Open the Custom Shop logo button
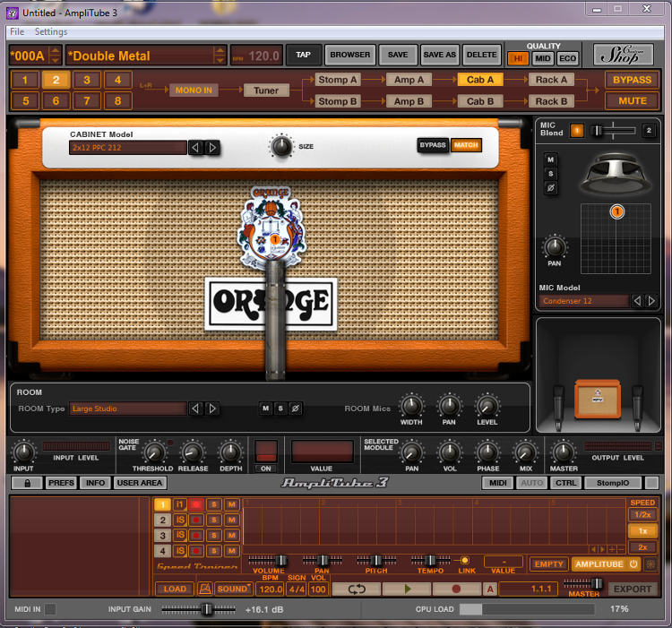Screen dimensions: 672x628 624,55
